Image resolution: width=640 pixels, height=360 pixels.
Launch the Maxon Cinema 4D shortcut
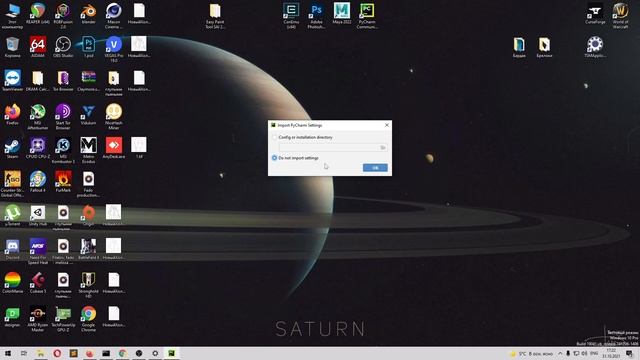tap(113, 16)
